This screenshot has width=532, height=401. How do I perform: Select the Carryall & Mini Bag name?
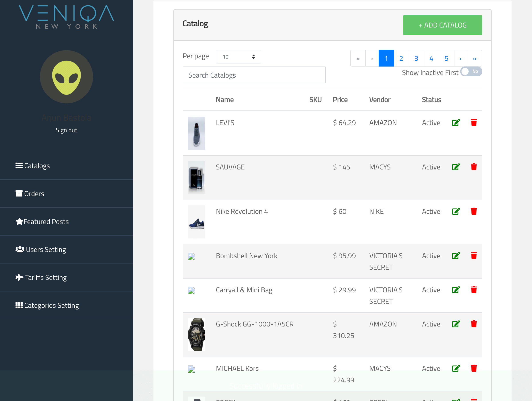(x=244, y=290)
